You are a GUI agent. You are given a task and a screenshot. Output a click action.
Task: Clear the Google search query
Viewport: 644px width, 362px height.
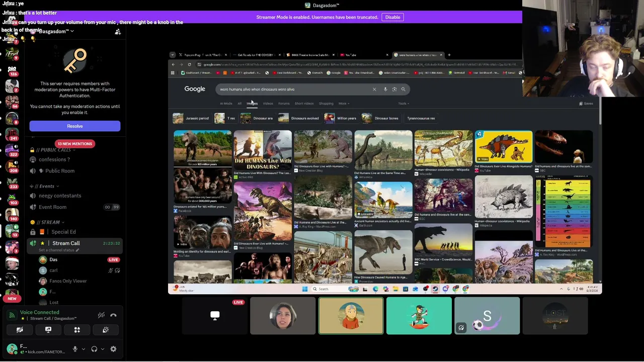coord(374,89)
